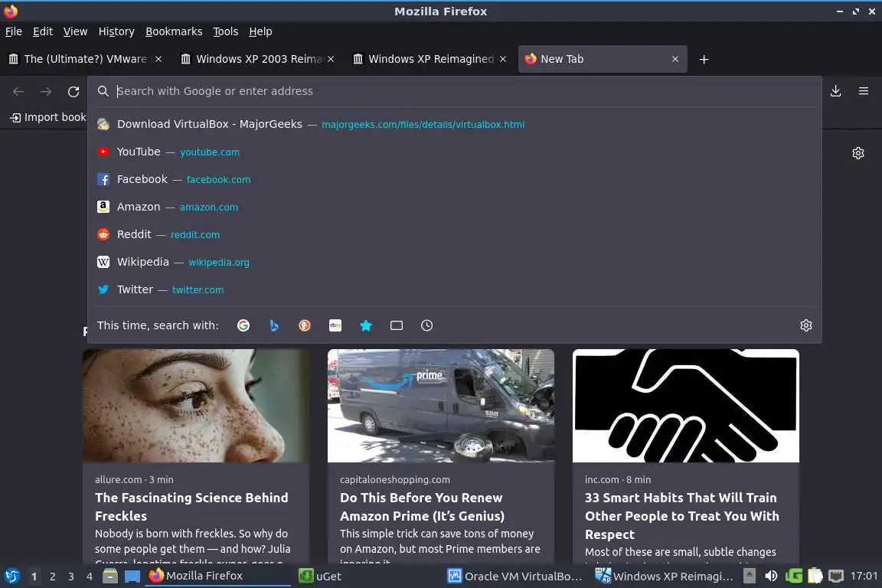
Task: Switch to workspace 3 in taskbar
Action: [71, 577]
